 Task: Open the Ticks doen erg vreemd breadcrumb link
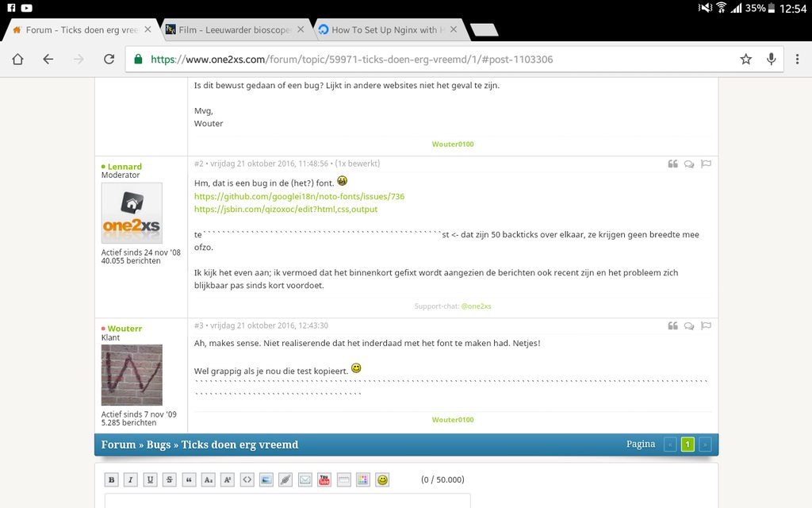point(239,444)
